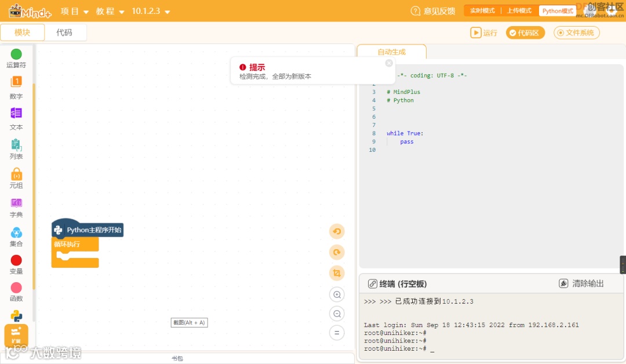The height and width of the screenshot is (364, 626).
Task: Click the Last login terminal line
Action: coord(471,325)
